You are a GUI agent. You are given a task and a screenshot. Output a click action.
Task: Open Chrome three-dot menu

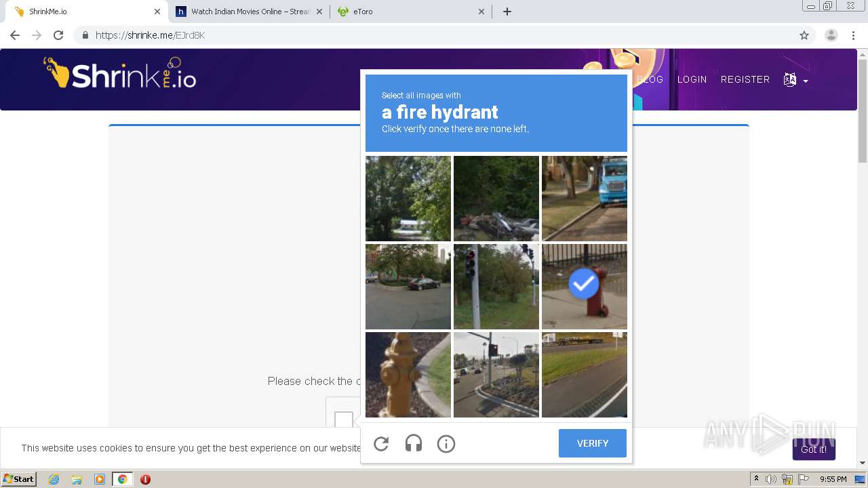pyautogui.click(x=853, y=35)
